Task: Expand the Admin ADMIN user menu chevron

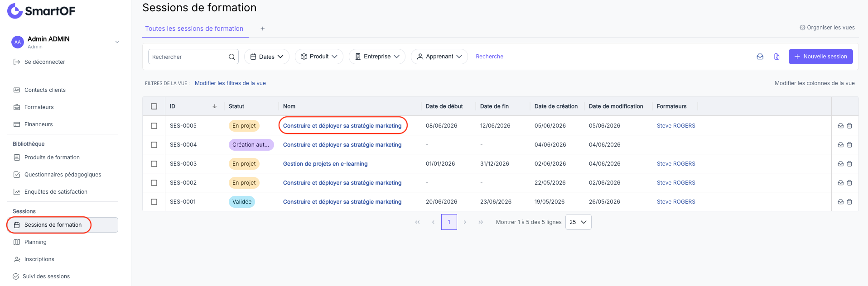Action: (x=117, y=42)
